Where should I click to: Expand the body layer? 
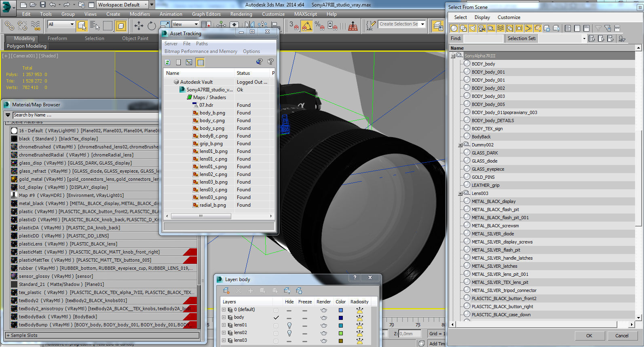[224, 317]
